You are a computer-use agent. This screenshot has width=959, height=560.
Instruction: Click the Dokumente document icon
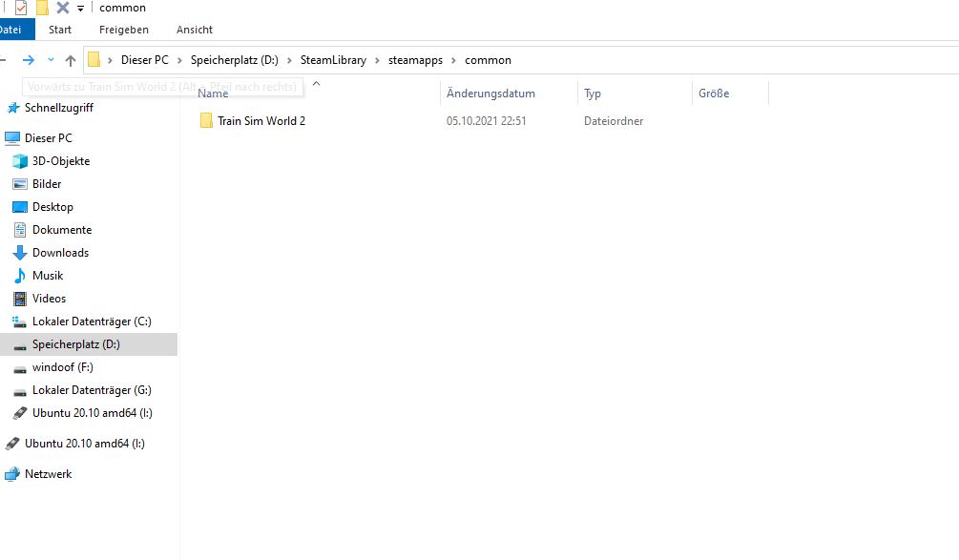click(x=20, y=230)
